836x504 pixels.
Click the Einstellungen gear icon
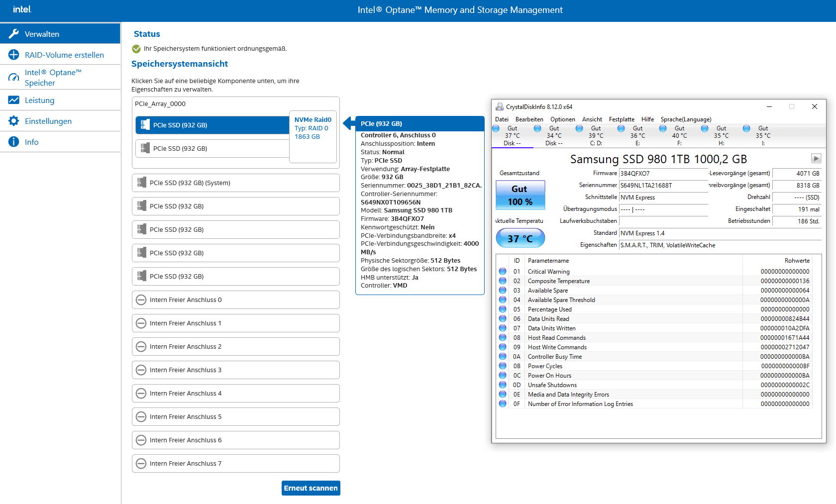14,121
